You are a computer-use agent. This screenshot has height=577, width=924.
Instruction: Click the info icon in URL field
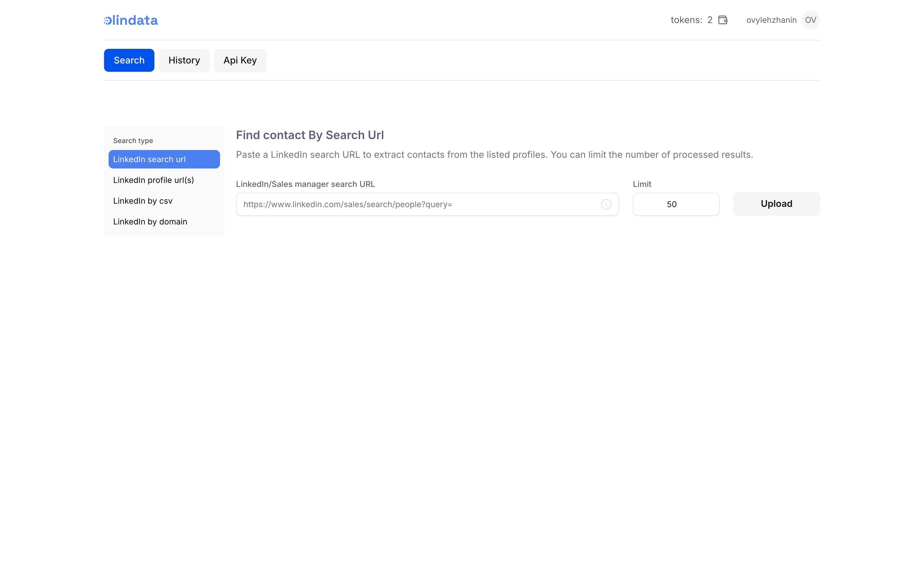tap(606, 204)
